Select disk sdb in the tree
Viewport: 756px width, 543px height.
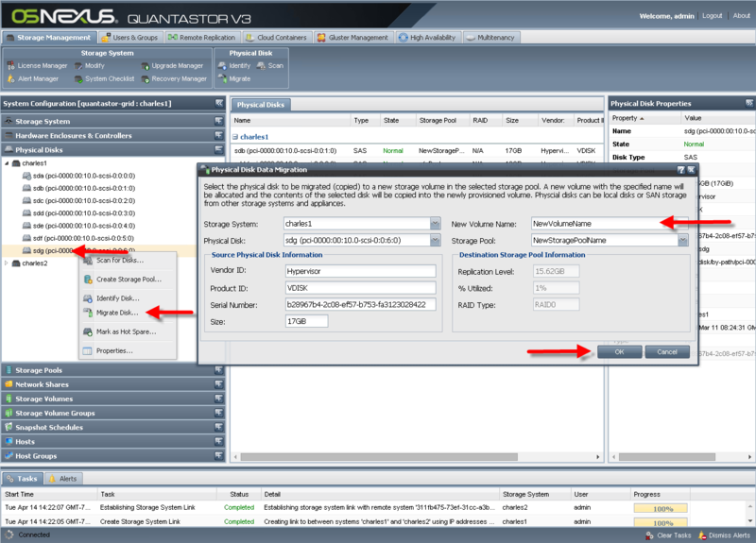[79, 188]
